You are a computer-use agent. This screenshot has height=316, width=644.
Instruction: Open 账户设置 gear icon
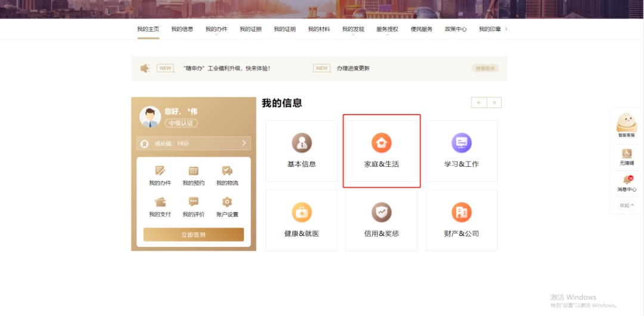(x=227, y=202)
